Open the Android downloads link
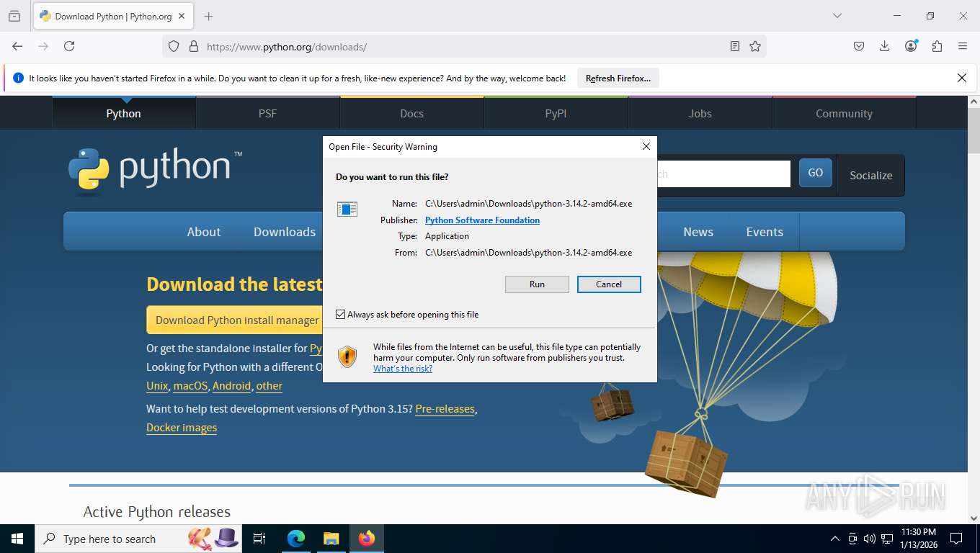The height and width of the screenshot is (553, 980). click(231, 386)
